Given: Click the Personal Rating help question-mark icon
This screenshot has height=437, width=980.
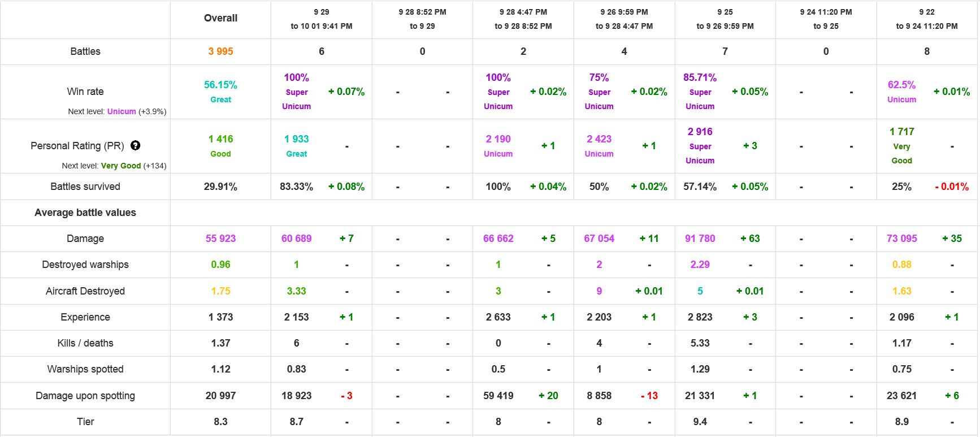Looking at the screenshot, I should (x=135, y=145).
